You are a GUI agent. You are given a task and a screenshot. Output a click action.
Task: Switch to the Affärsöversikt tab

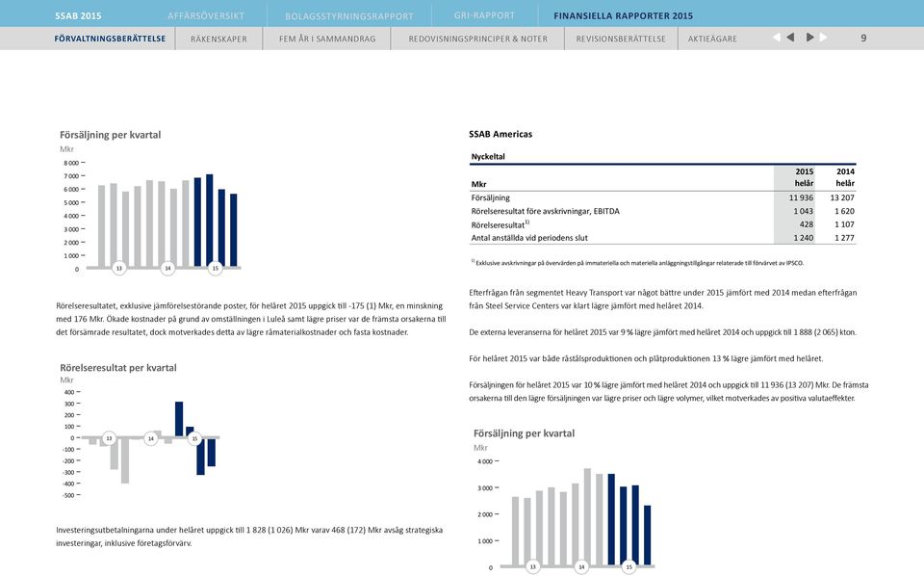[x=206, y=16]
